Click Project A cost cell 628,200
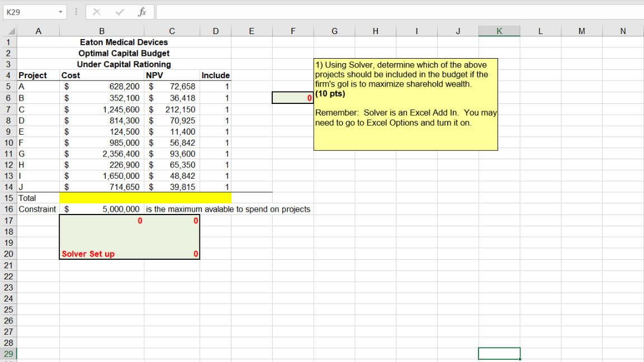644x362 pixels. [x=102, y=87]
